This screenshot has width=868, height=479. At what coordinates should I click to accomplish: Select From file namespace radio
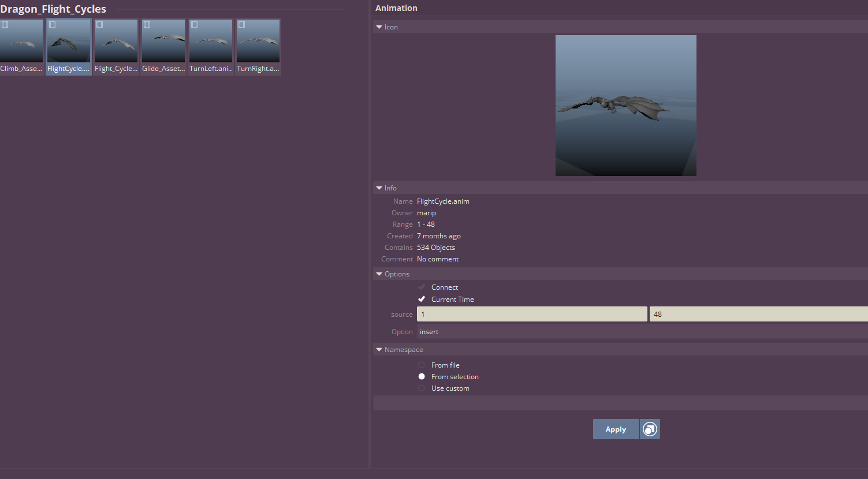pyautogui.click(x=422, y=365)
